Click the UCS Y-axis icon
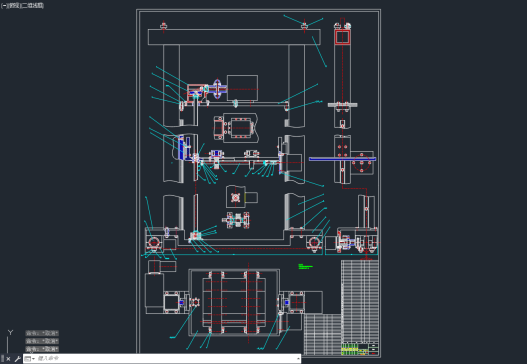The image size is (527, 364). coord(10,332)
